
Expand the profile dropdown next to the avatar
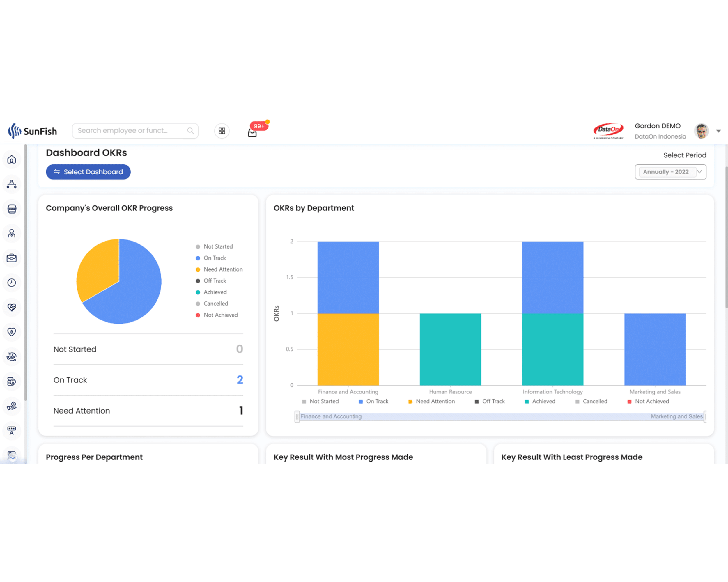(x=719, y=131)
